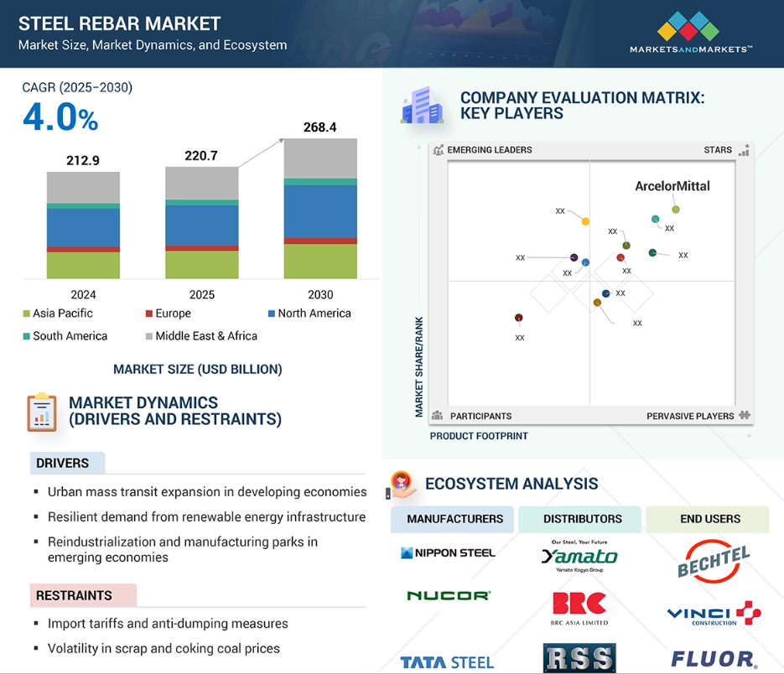Image resolution: width=784 pixels, height=674 pixels.
Task: Click the RSS logo
Action: (x=579, y=657)
